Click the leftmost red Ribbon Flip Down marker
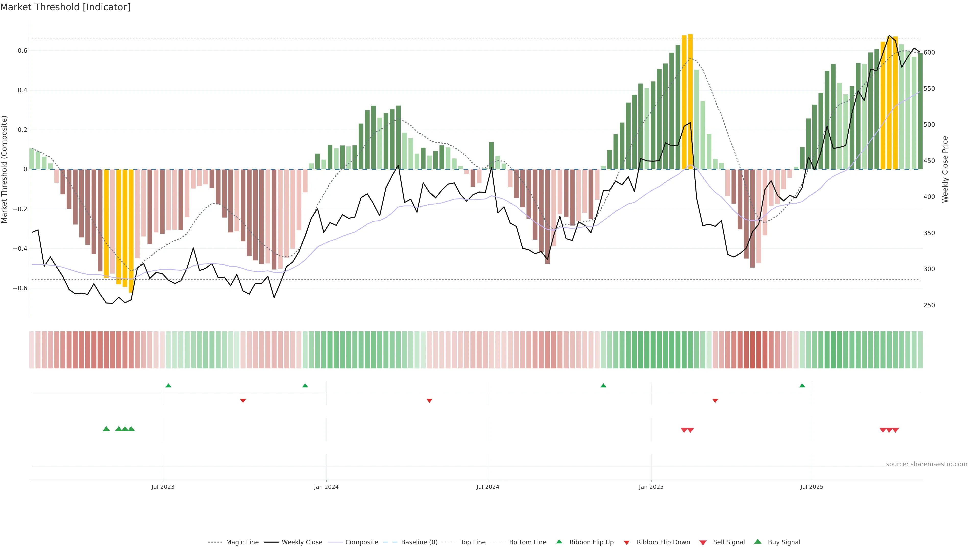 click(243, 400)
